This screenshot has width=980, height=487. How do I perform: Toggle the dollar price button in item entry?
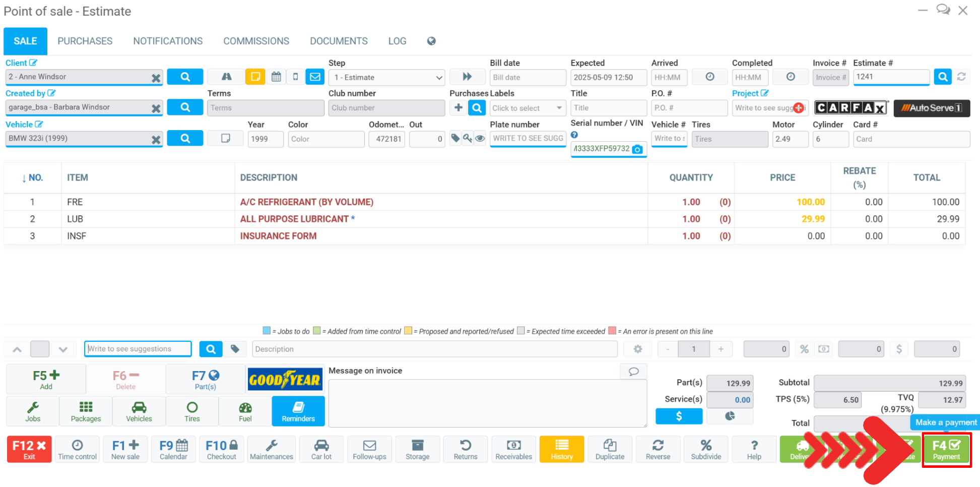pyautogui.click(x=899, y=349)
